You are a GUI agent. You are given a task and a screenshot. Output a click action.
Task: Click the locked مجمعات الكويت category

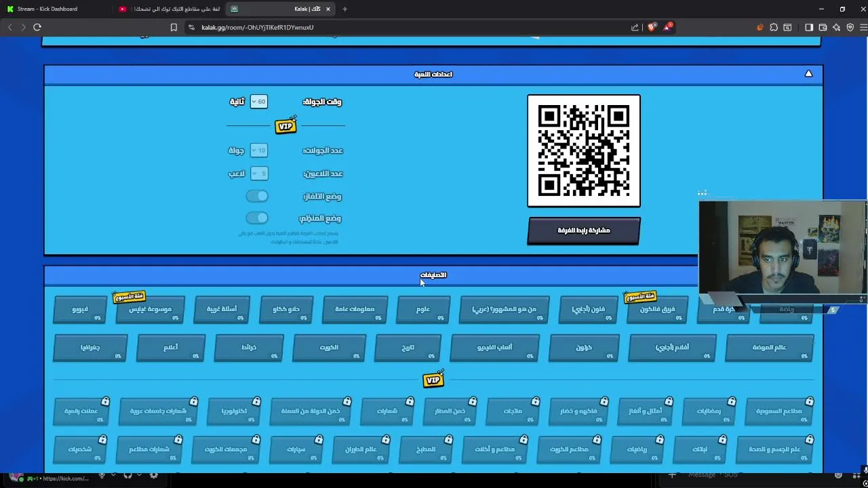(x=226, y=449)
